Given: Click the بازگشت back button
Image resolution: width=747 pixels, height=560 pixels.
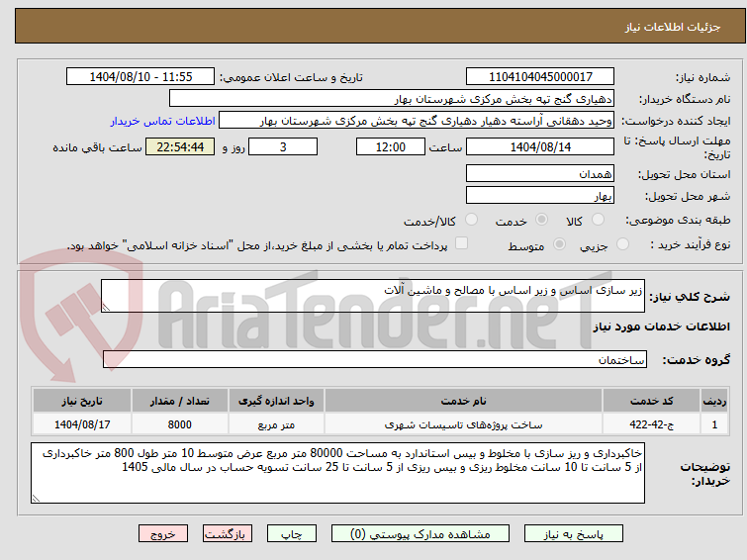Looking at the screenshot, I should click(x=228, y=534).
